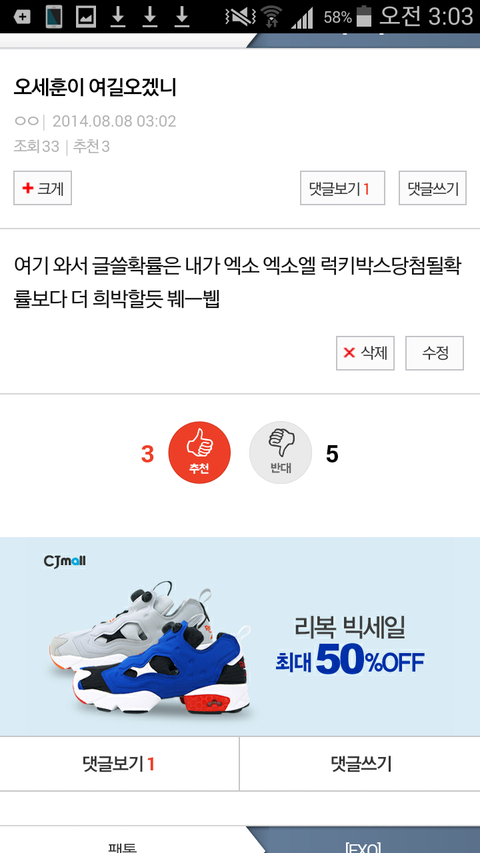Tap the muted sound icon in status bar

[240, 17]
